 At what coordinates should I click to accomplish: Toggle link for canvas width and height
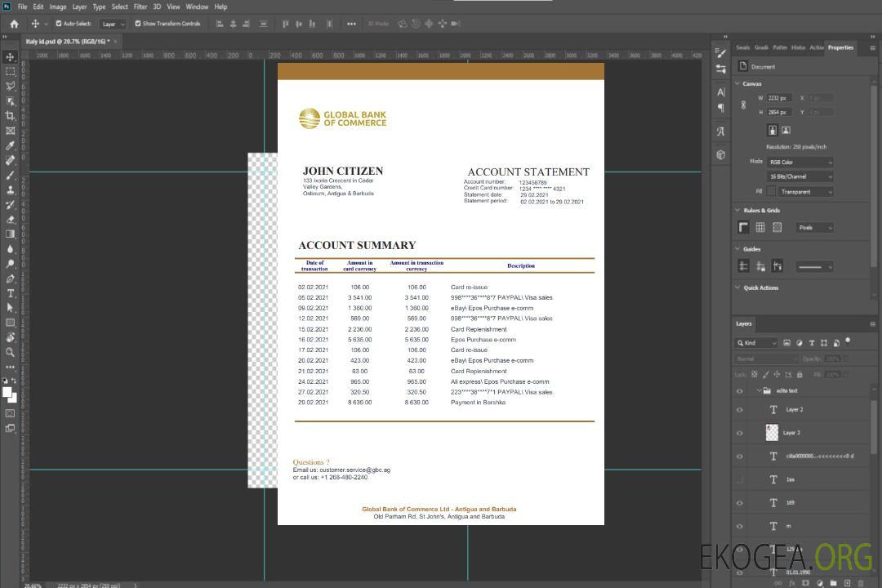point(744,105)
